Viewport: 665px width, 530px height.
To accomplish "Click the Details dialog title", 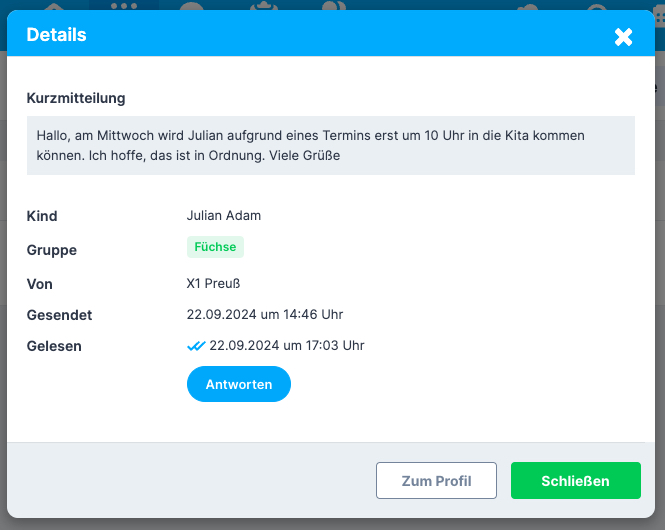I will pos(56,35).
